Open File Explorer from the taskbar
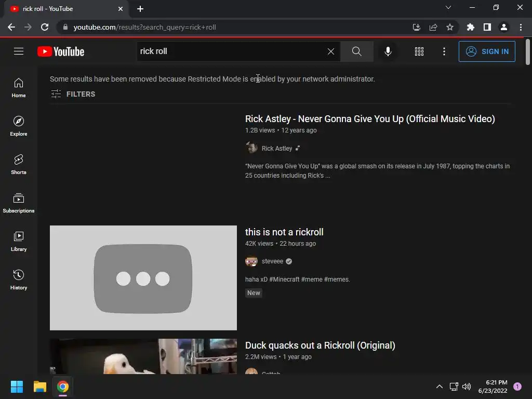The image size is (532, 399). [39, 387]
